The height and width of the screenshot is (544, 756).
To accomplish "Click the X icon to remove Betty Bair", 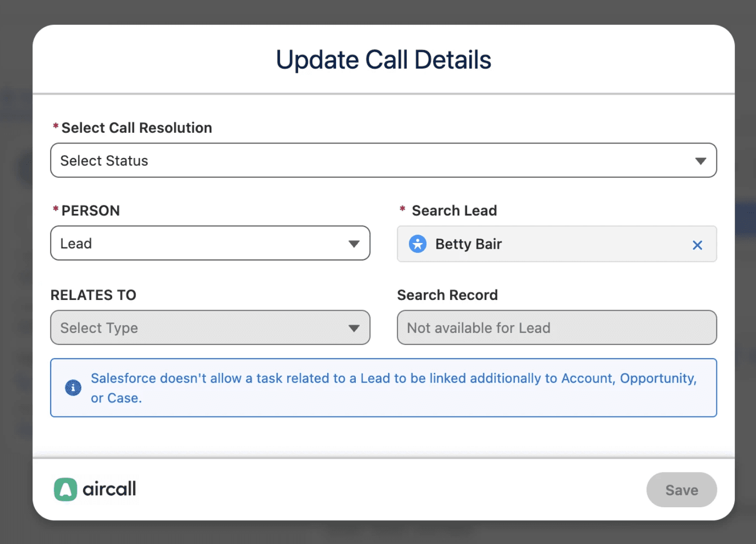I will [698, 245].
